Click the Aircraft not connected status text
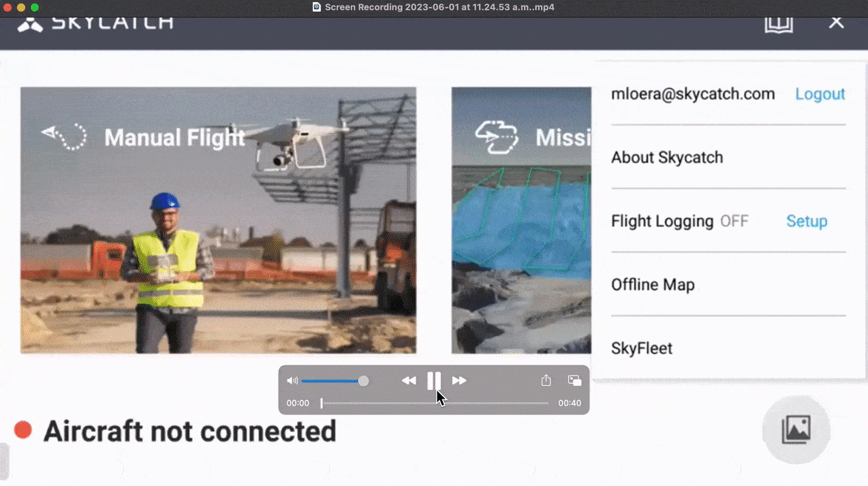Viewport: 868px width, 486px height. (190, 431)
